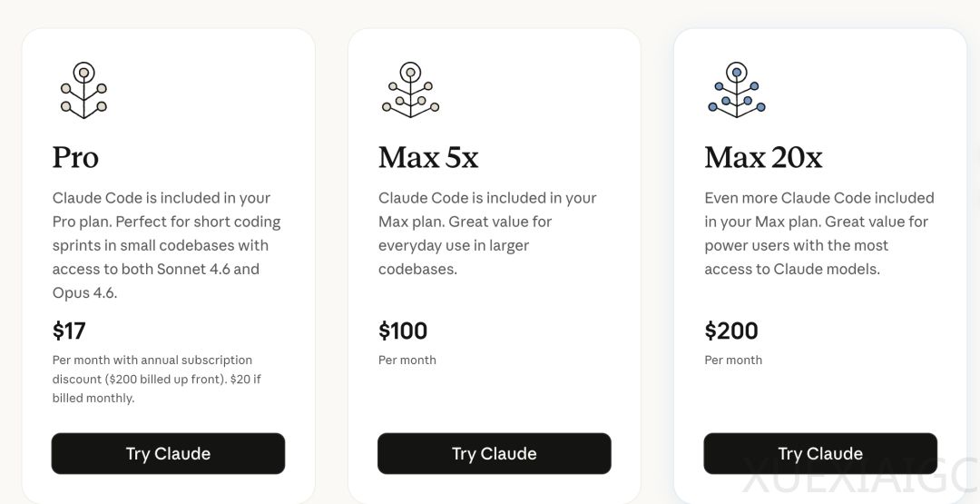Click the $100 price on Max 5x
This screenshot has width=980, height=504.
pyautogui.click(x=403, y=331)
